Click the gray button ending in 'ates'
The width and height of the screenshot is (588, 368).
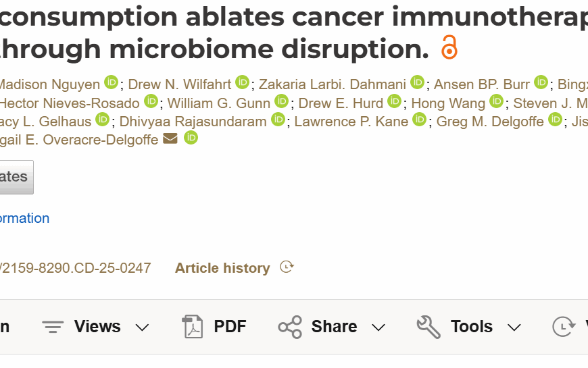point(15,177)
